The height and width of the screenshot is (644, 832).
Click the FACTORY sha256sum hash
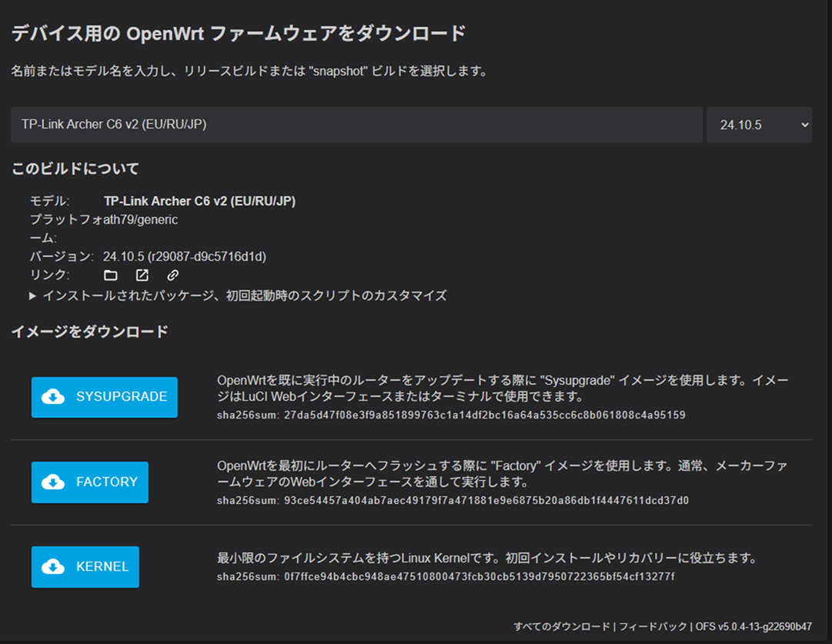click(486, 500)
